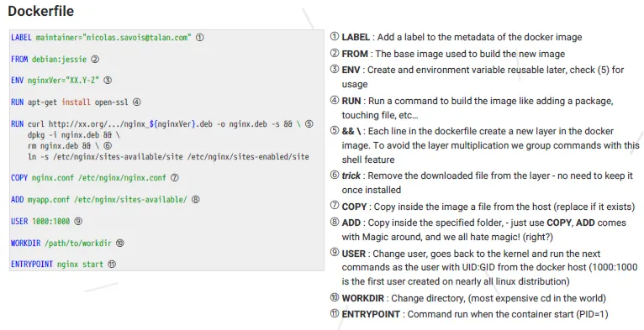
Task: Click the bold LABEL term in explanation list
Action: point(356,37)
